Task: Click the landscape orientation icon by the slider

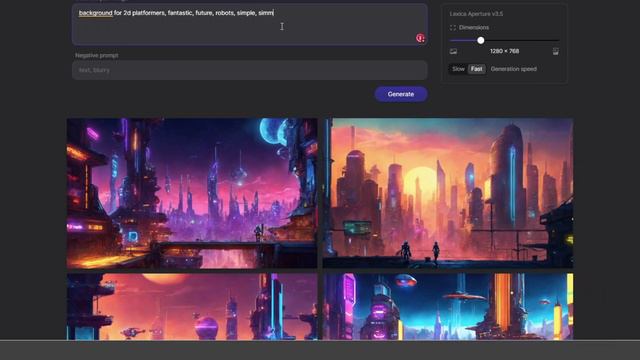Action: [x=453, y=51]
